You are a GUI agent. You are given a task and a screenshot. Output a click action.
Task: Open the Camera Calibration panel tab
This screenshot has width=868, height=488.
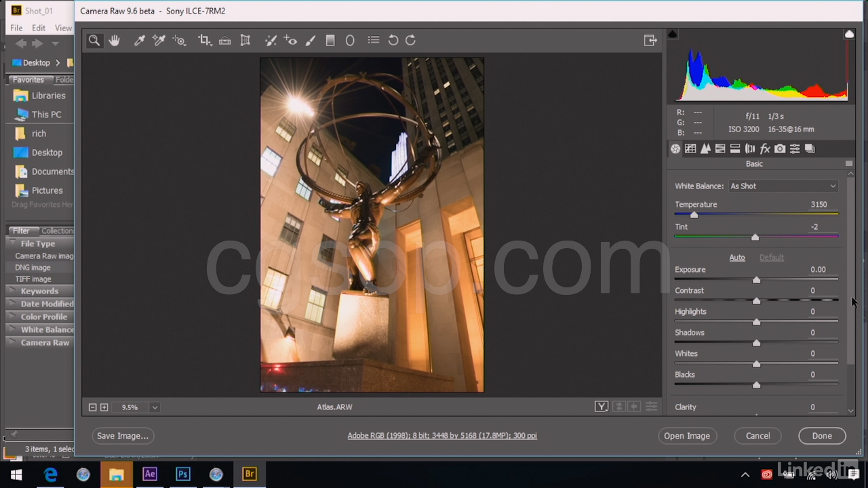point(780,149)
